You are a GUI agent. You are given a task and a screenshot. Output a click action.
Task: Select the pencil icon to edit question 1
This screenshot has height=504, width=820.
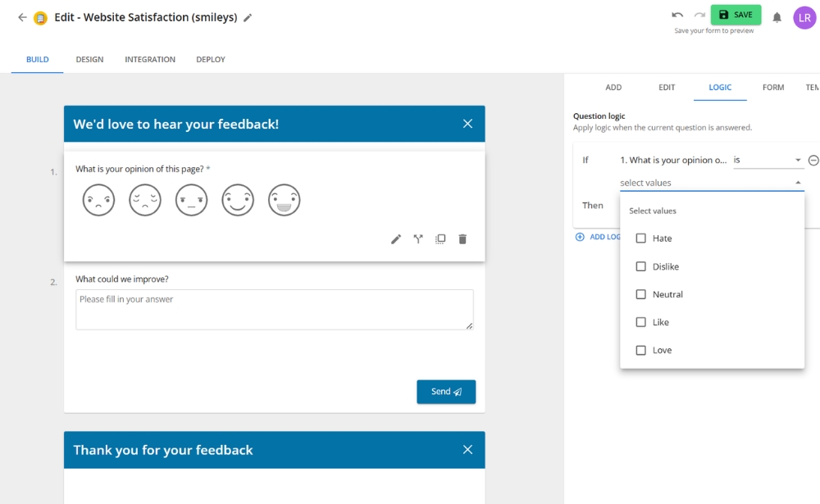tap(396, 238)
